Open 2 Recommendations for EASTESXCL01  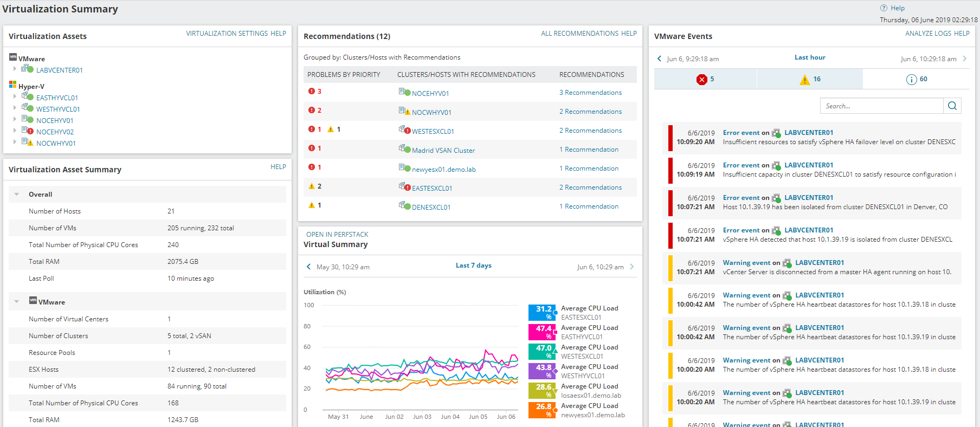(x=590, y=187)
